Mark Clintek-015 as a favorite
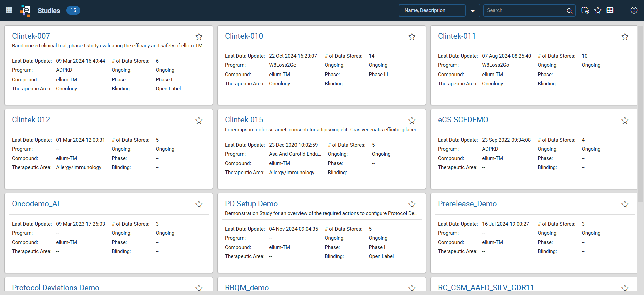The image size is (644, 295). (x=412, y=120)
